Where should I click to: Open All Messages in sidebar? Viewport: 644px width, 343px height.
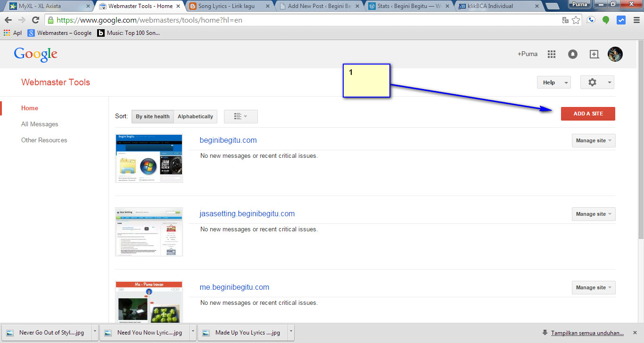pos(40,124)
